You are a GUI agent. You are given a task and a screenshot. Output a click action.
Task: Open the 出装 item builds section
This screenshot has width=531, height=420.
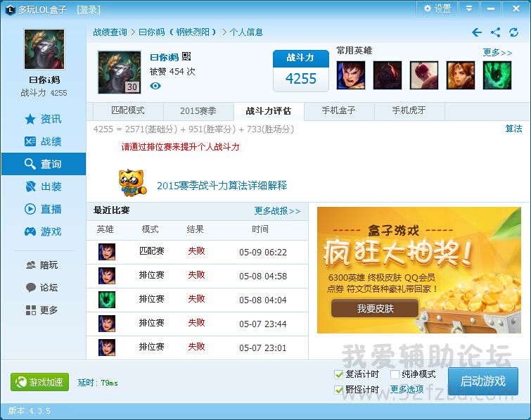43,186
